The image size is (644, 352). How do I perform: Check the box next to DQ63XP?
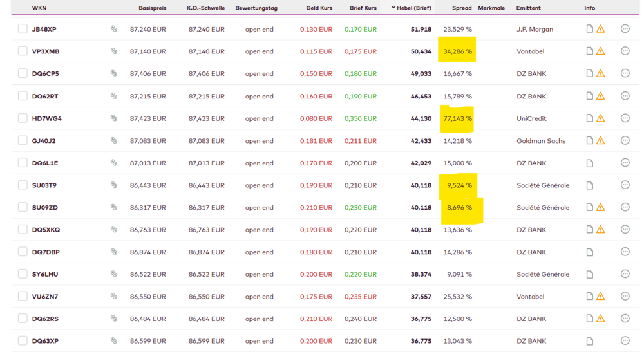pos(23,341)
